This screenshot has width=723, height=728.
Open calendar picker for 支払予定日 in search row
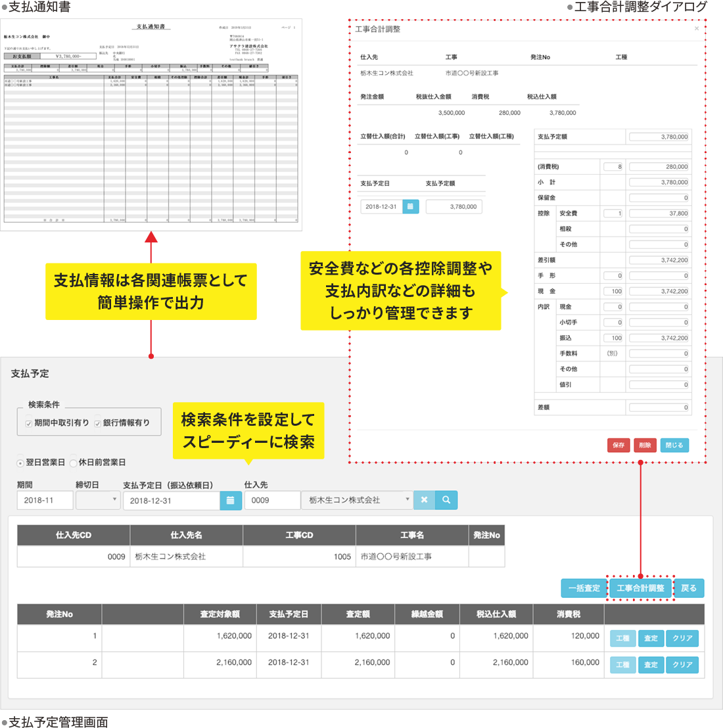[x=230, y=501]
